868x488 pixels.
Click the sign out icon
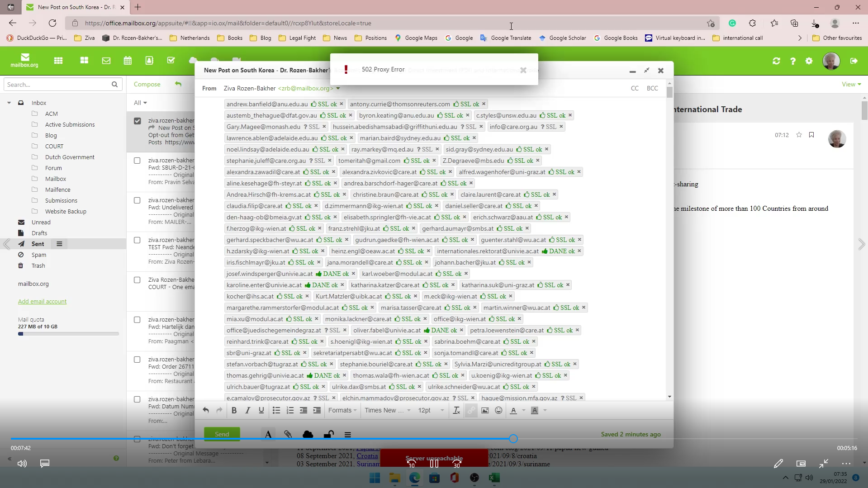coord(854,61)
